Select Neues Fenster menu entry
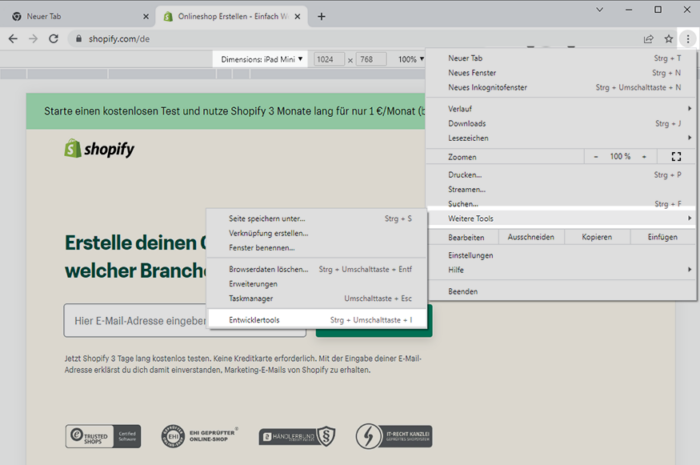 point(562,73)
